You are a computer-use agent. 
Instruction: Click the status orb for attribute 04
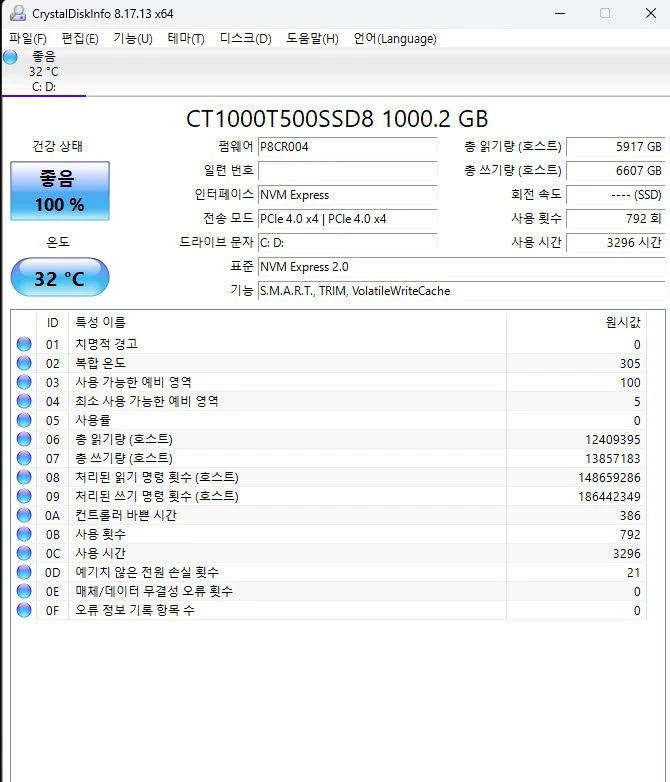click(x=24, y=401)
